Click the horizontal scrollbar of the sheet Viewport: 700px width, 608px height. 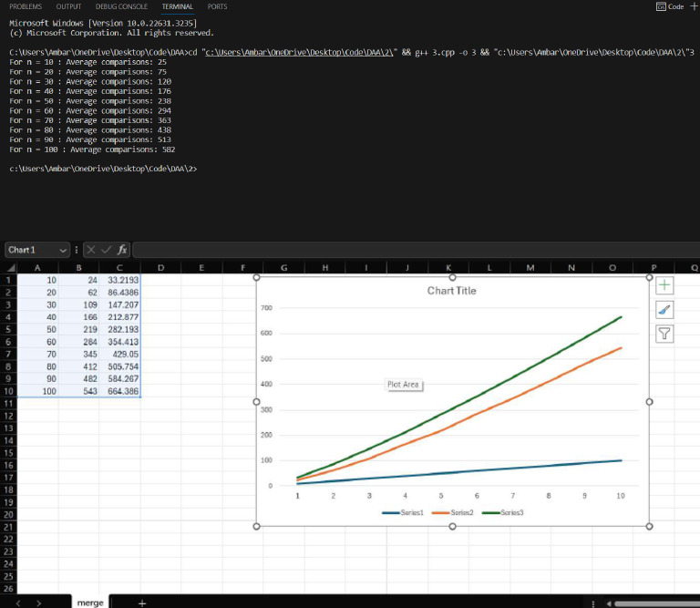[652, 603]
